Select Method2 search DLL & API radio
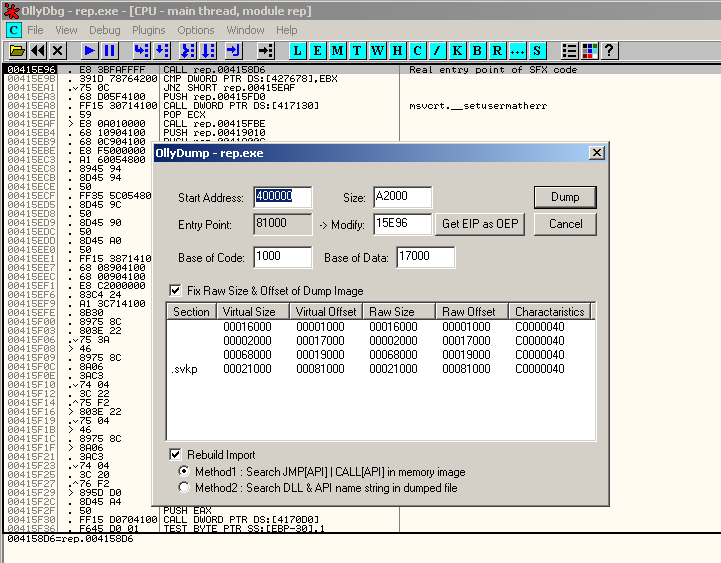The height and width of the screenshot is (563, 721). [x=183, y=487]
